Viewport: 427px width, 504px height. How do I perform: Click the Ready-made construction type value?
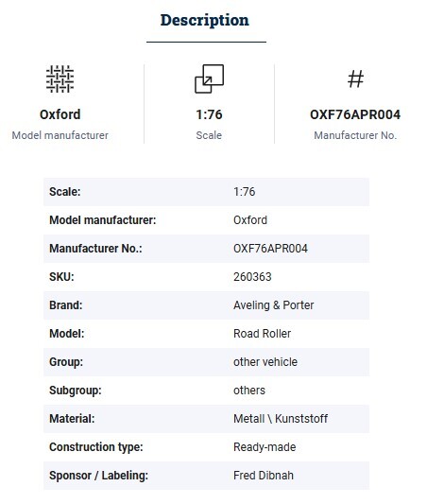coord(265,447)
